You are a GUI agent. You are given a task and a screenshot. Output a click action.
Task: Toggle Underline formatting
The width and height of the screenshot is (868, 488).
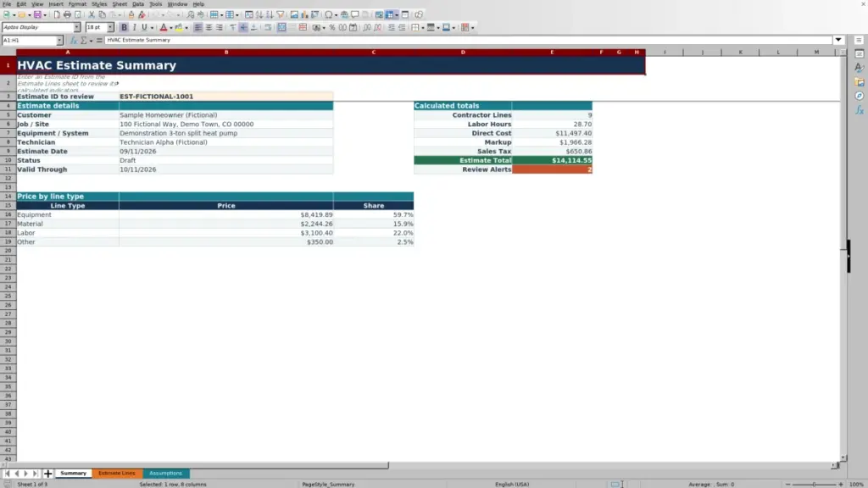[x=144, y=28]
